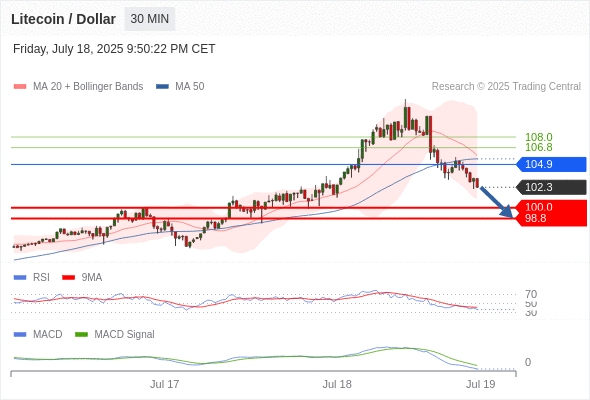The height and width of the screenshot is (400, 590).
Task: Click the RSI legend marker
Action: 20,278
